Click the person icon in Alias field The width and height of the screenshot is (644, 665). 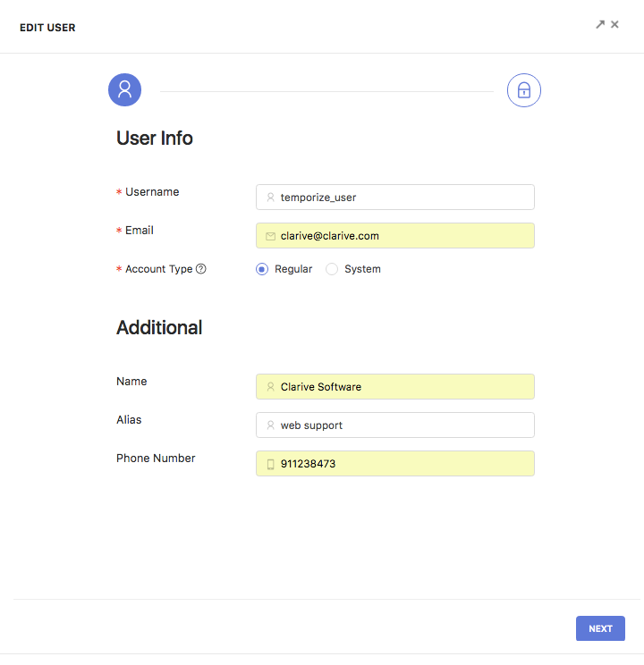click(x=270, y=425)
